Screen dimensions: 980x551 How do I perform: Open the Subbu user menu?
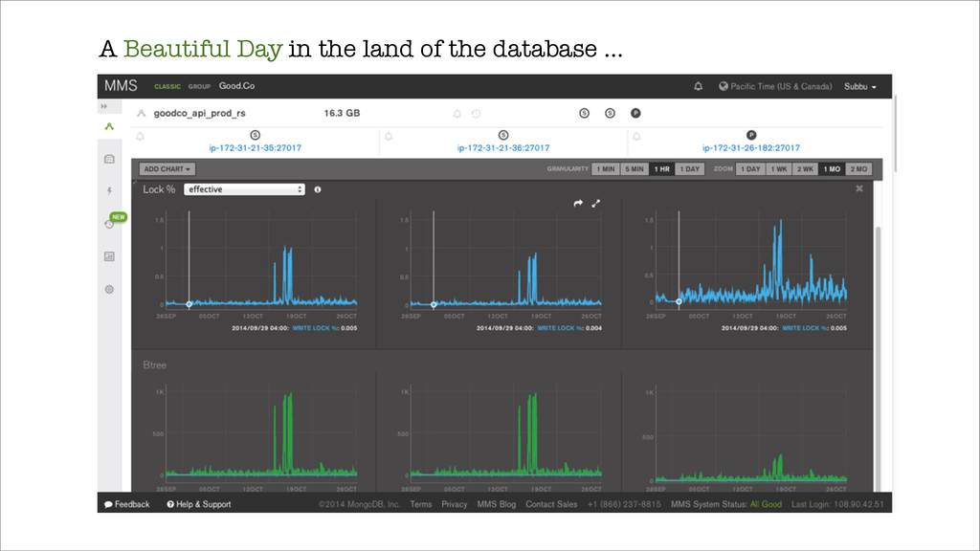click(860, 86)
